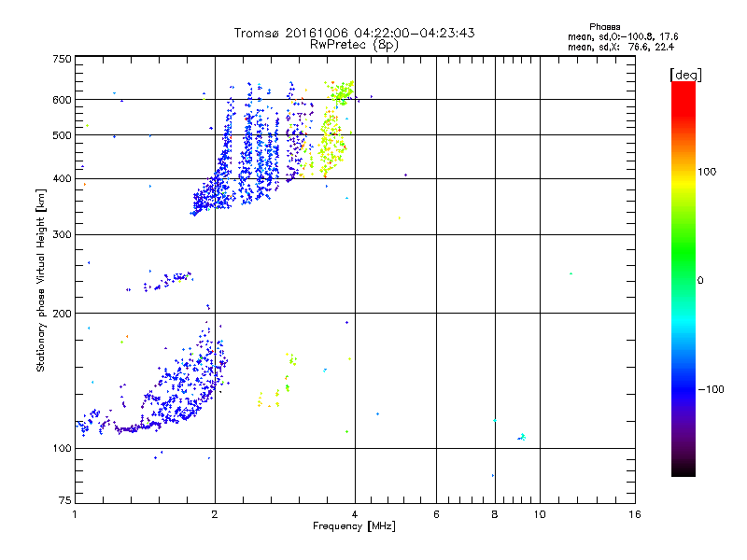Select the mean, sd,O: -100.8, 17.6 line
747x560 pixels.
pos(623,36)
